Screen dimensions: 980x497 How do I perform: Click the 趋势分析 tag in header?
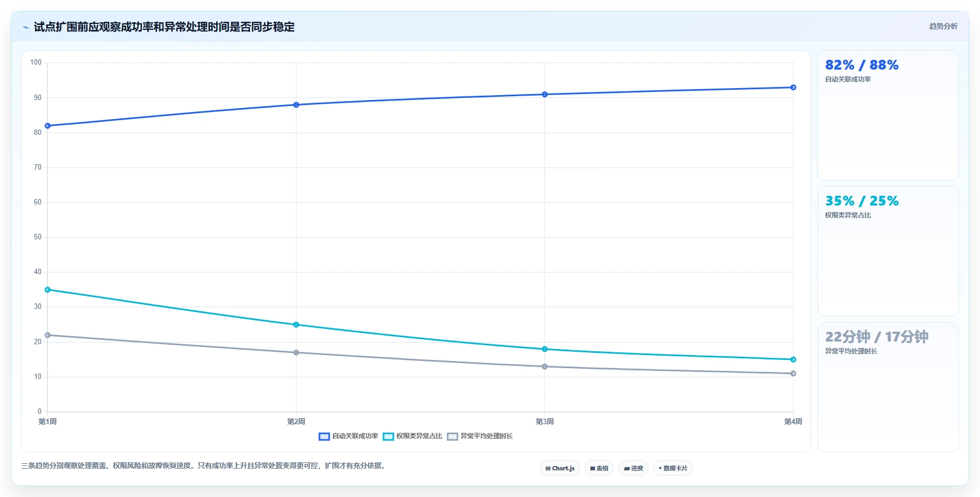(943, 26)
